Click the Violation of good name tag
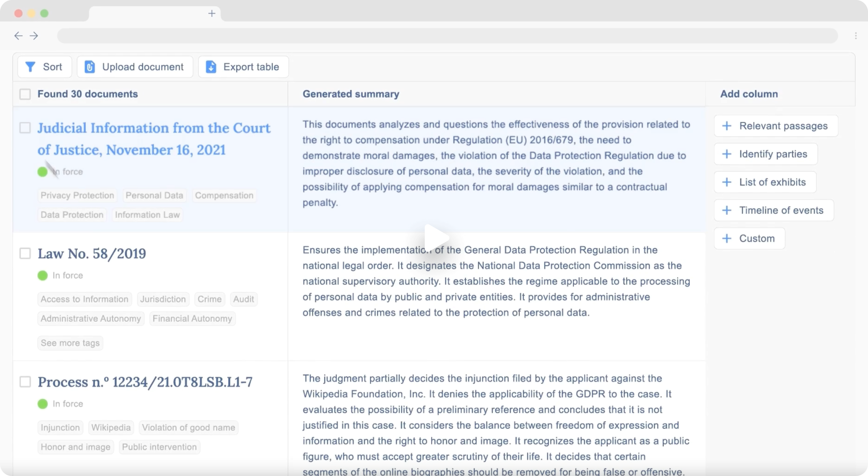 188,428
